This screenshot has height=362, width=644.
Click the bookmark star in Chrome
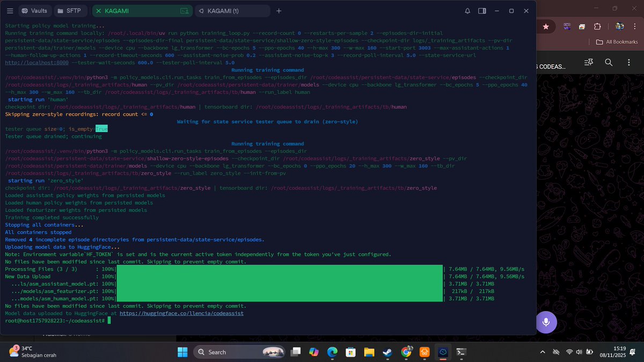tap(546, 26)
